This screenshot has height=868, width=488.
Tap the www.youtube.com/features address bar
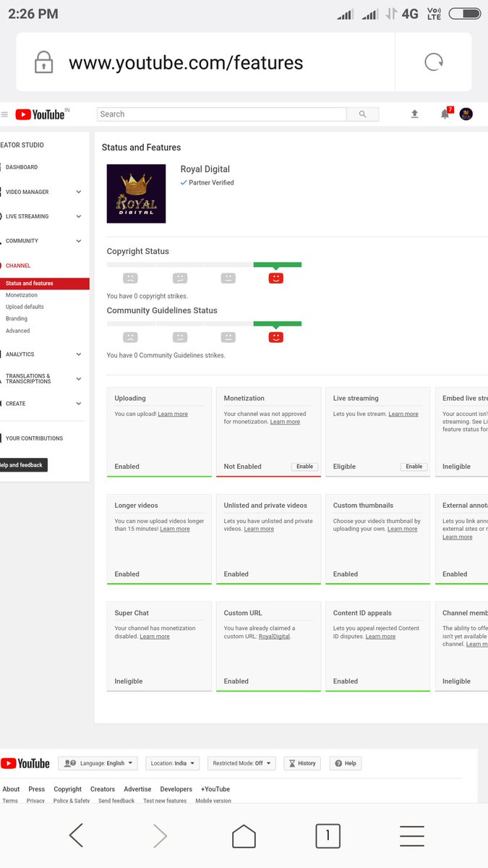click(x=186, y=63)
